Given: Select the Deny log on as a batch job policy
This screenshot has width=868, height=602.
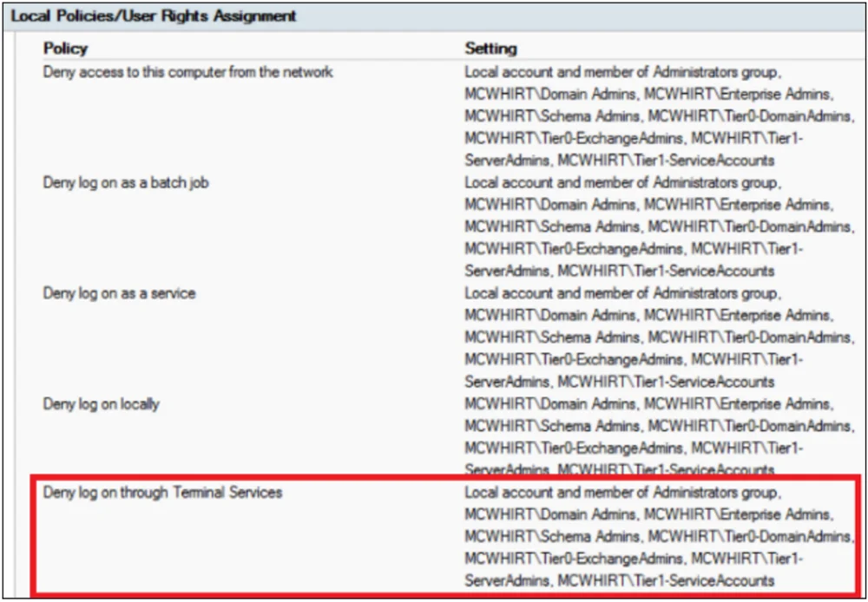Looking at the screenshot, I should click(127, 183).
